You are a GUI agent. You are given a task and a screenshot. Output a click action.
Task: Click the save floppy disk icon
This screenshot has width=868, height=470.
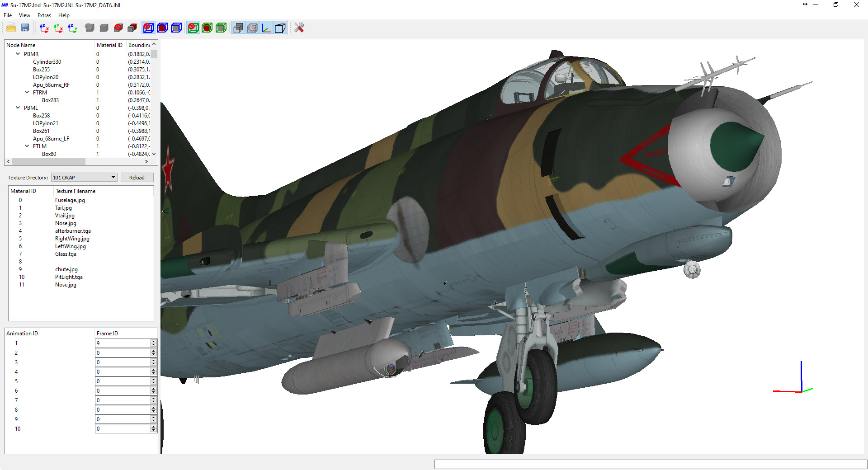click(25, 28)
